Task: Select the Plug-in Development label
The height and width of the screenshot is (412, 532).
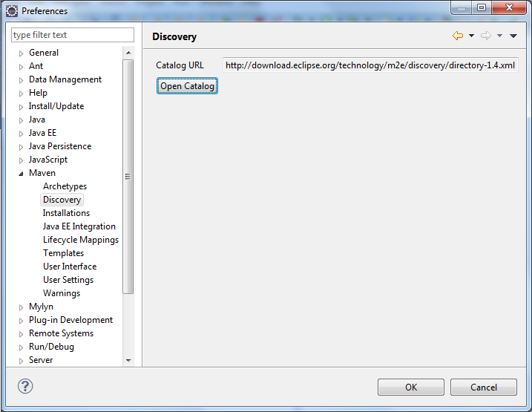Action: (x=70, y=320)
